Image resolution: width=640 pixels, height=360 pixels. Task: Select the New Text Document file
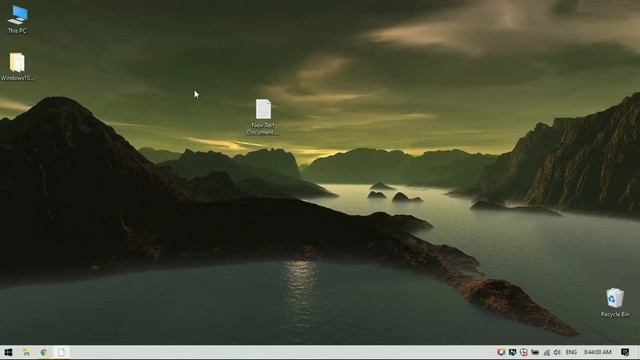[x=263, y=117]
